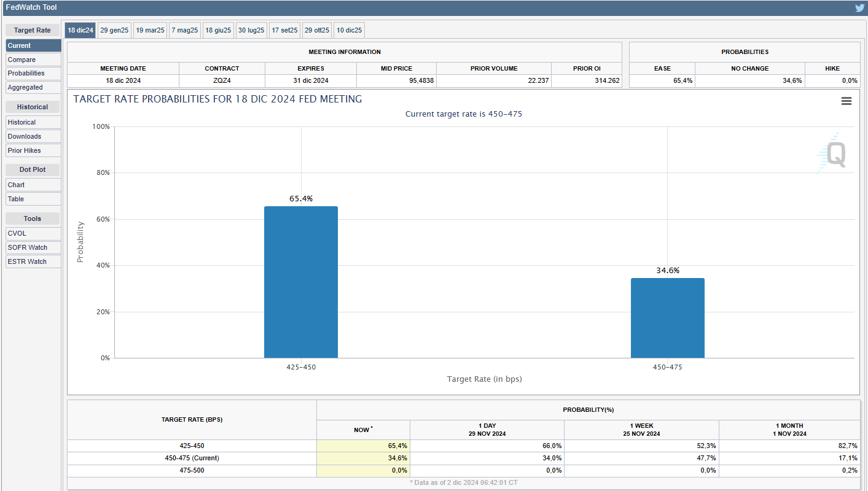Select the 10 dic25 meeting tab
The image size is (868, 491).
coord(349,30)
